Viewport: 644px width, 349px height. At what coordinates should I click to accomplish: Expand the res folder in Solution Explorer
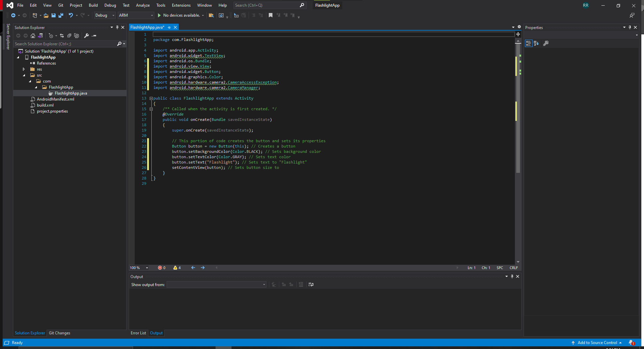tap(23, 69)
